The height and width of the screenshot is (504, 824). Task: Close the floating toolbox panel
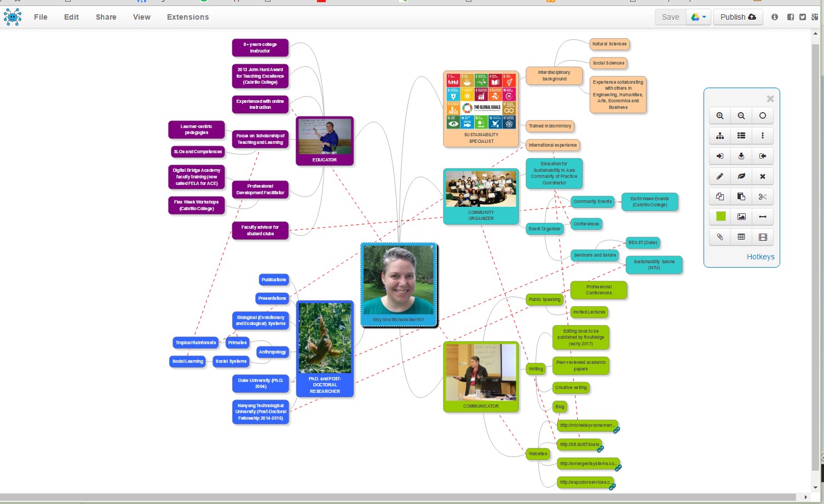[x=770, y=99]
